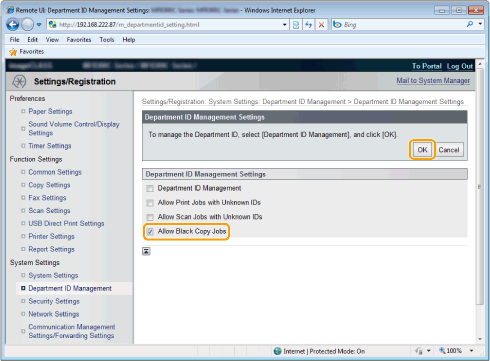Viewport: 490px width, 361px height.
Task: Click the Preferences section heading
Action: [27, 99]
